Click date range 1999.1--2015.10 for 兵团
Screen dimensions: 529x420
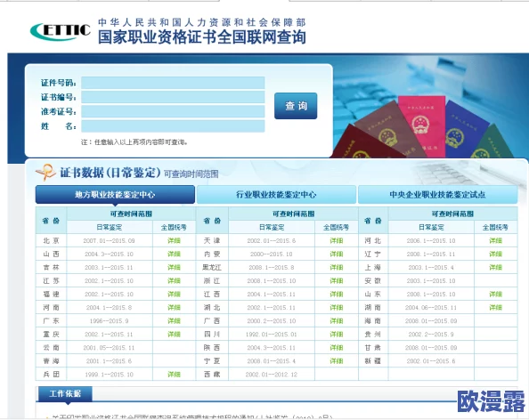coord(109,375)
